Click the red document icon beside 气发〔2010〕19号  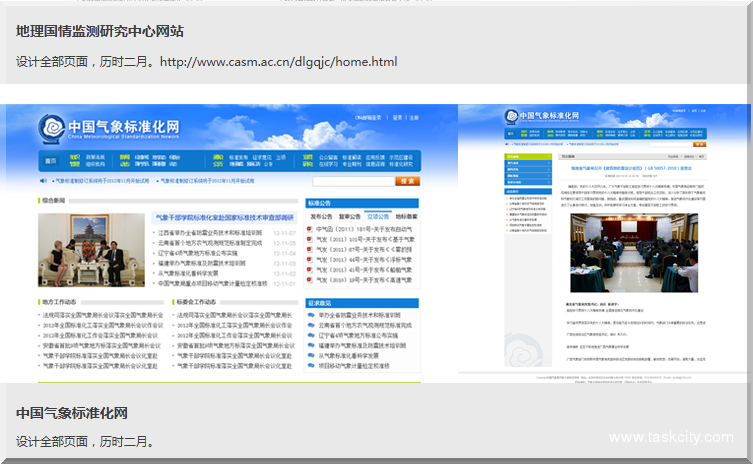coord(310,280)
